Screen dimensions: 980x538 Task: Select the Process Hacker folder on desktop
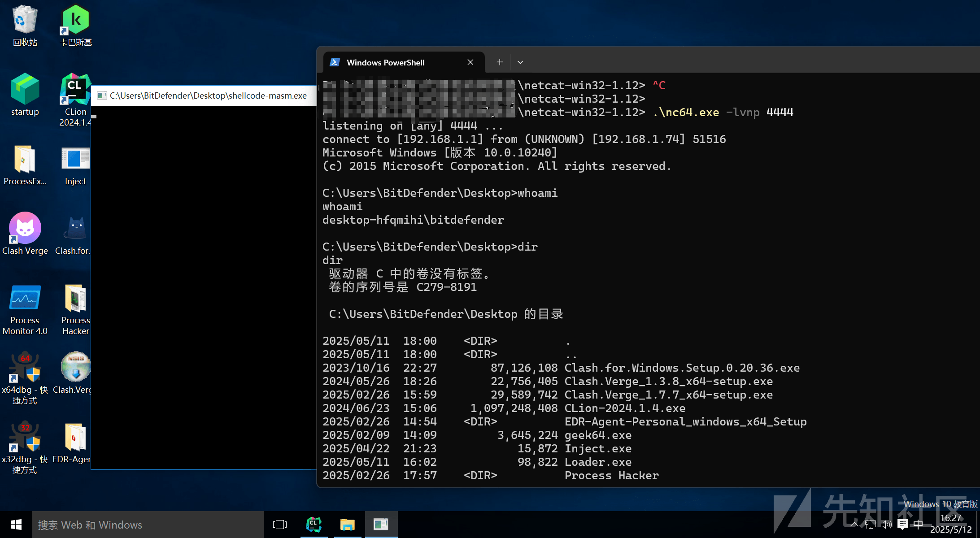pyautogui.click(x=75, y=309)
